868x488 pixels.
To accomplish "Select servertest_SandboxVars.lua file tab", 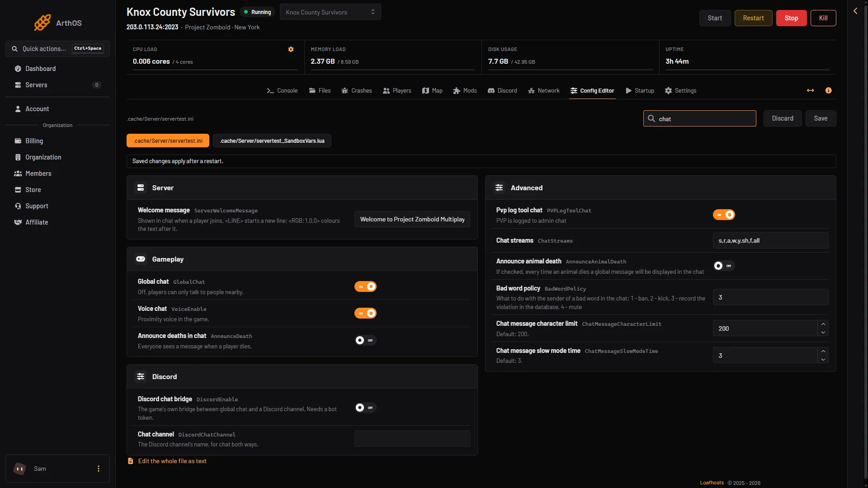I will (272, 141).
